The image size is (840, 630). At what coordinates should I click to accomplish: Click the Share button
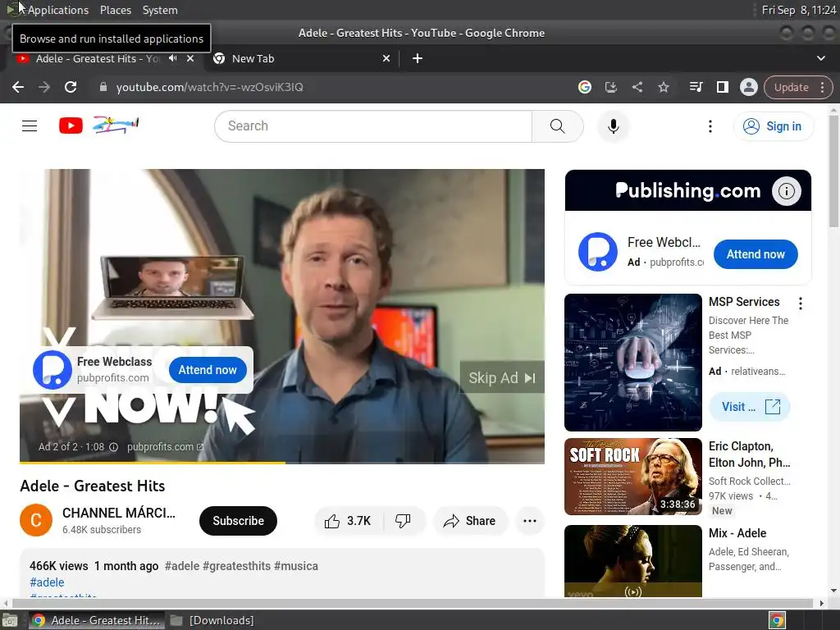tap(470, 521)
